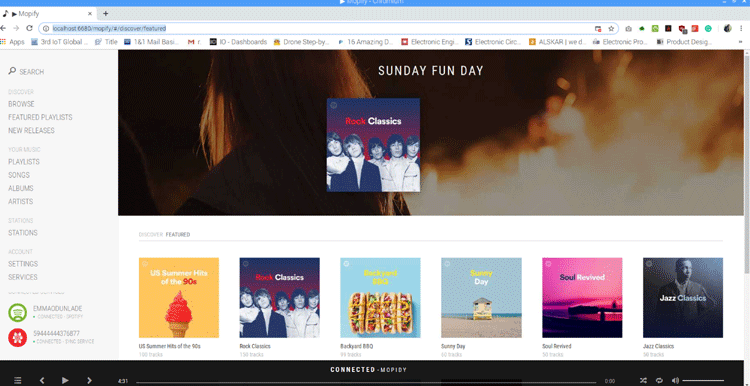Open the Jazz Classics playlist thumbnail
Image resolution: width=750 pixels, height=386 pixels.
click(683, 298)
